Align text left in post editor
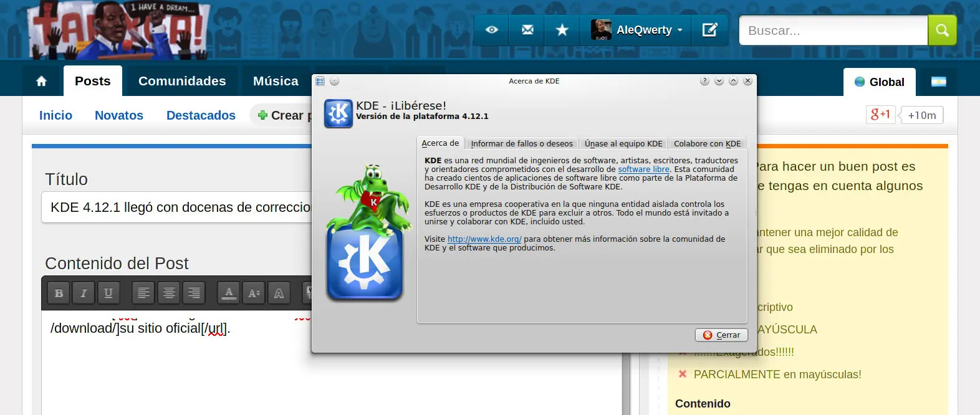 tap(143, 293)
